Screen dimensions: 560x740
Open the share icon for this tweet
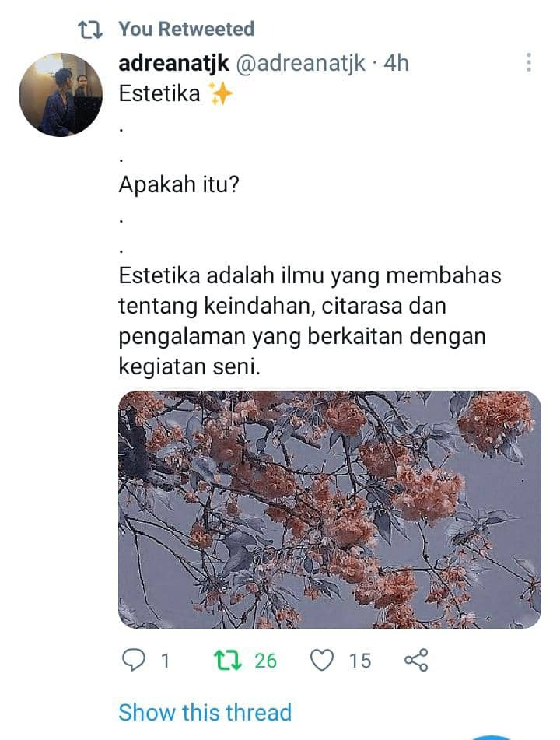416,660
